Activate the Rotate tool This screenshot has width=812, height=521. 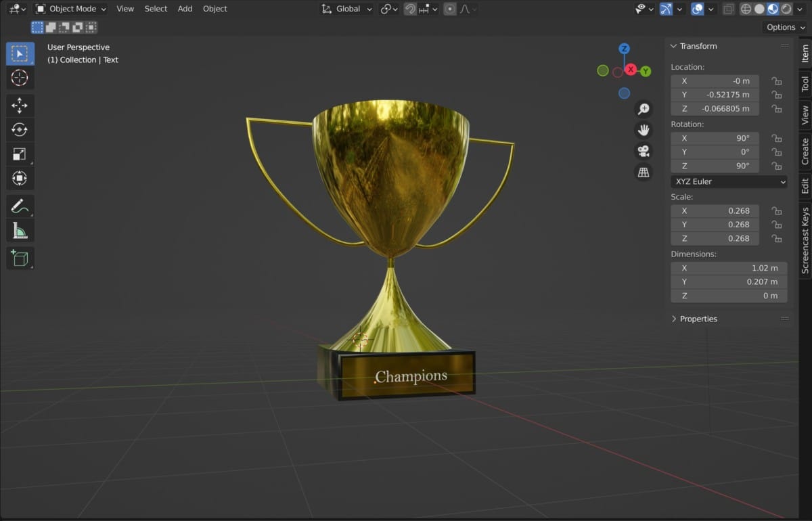[20, 130]
